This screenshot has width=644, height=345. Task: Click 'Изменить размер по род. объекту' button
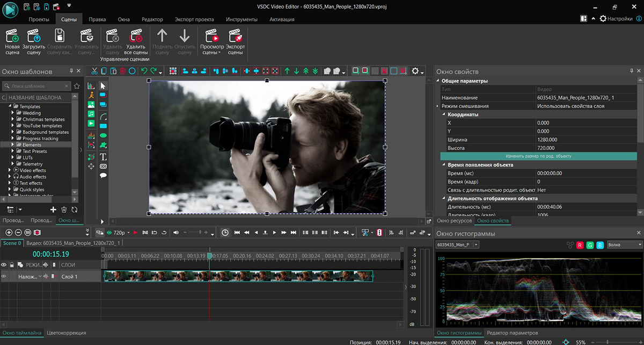pos(538,156)
